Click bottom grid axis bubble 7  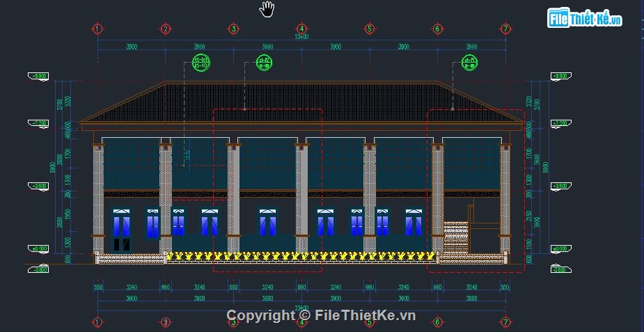pyautogui.click(x=505, y=322)
